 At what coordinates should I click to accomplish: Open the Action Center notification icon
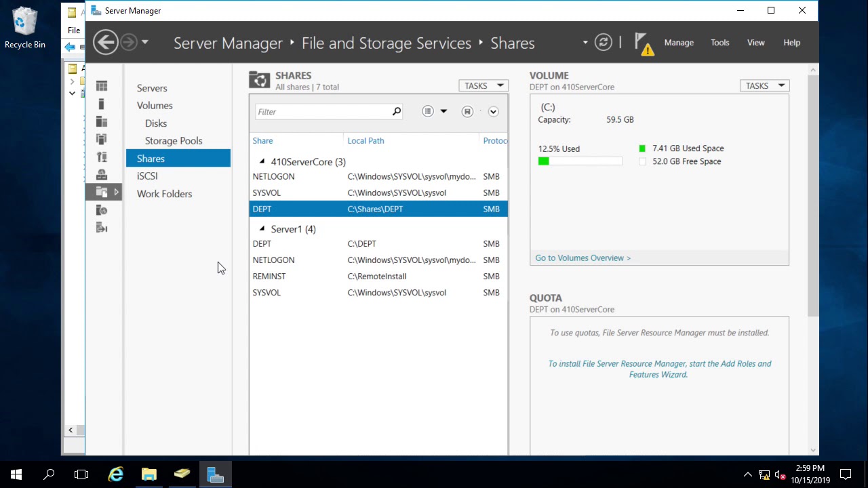coord(846,474)
